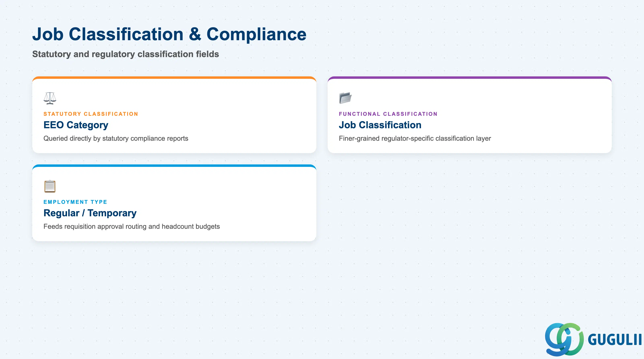Select the 'Job Classification & Compliance' title

[x=169, y=34]
